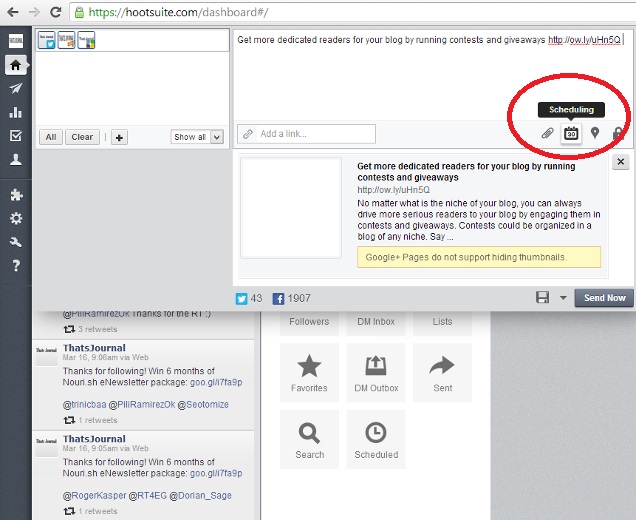Select the third profile avatar in picker
Screen dimensions: 637x520
pos(87,40)
